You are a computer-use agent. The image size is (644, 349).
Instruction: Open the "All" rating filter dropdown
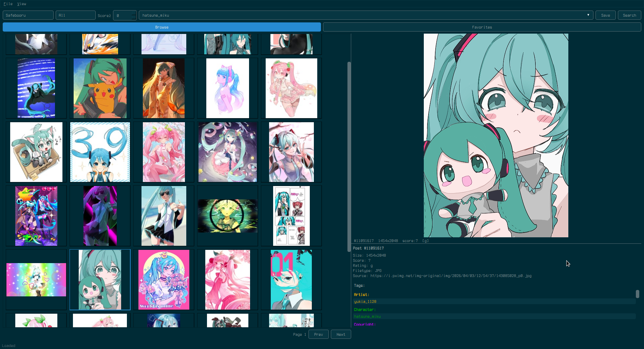(x=75, y=15)
